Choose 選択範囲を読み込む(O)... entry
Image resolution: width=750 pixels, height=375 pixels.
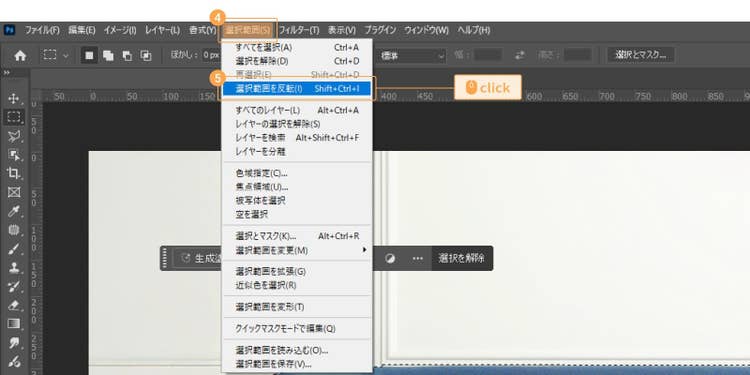point(297,350)
